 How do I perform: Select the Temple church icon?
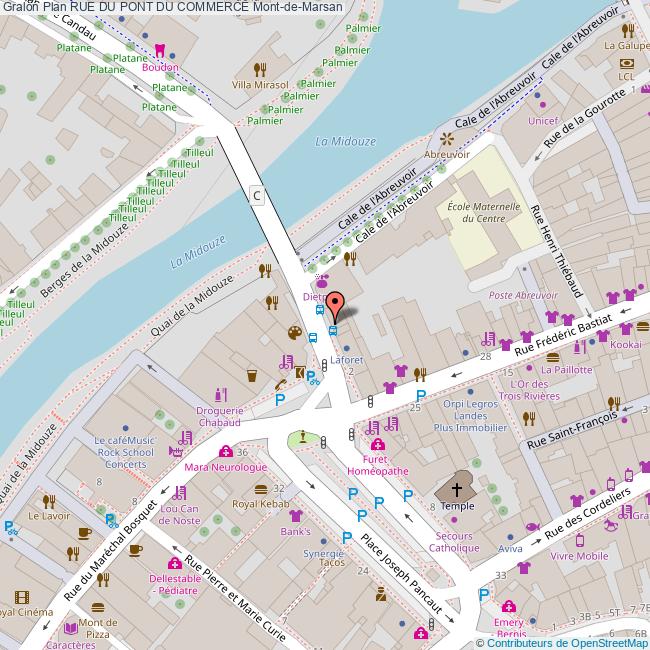coord(458,490)
